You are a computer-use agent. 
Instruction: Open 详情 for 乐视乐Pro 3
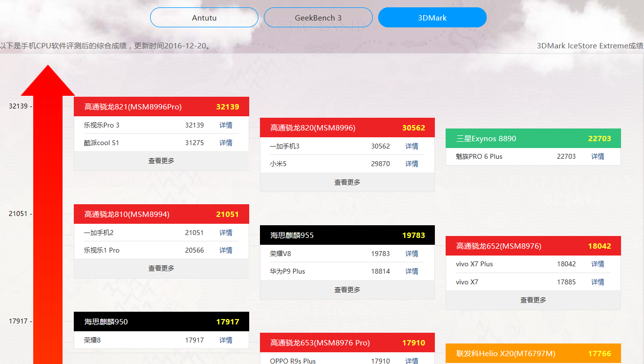[226, 125]
